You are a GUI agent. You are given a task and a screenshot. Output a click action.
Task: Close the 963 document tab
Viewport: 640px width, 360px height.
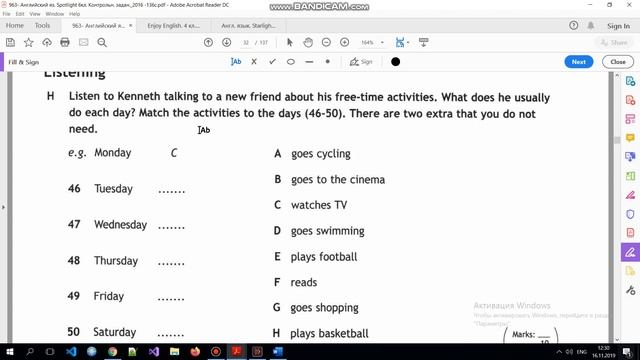(x=131, y=25)
